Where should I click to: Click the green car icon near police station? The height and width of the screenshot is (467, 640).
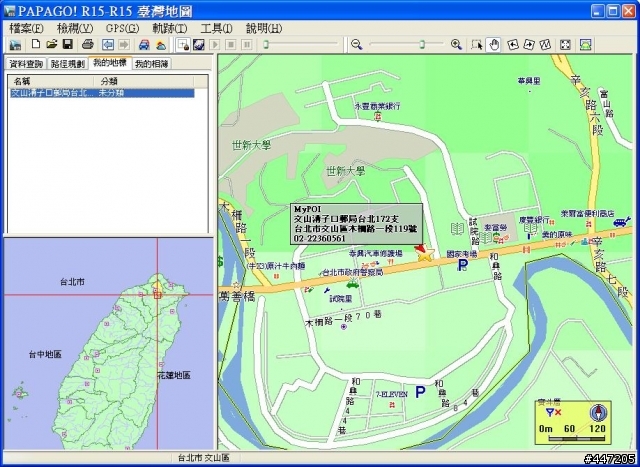click(x=352, y=283)
